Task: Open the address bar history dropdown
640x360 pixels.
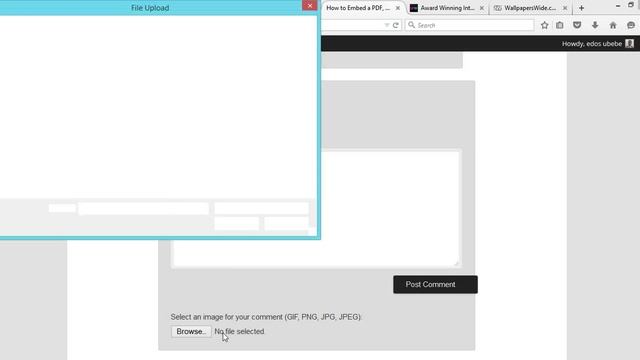Action: (x=387, y=25)
